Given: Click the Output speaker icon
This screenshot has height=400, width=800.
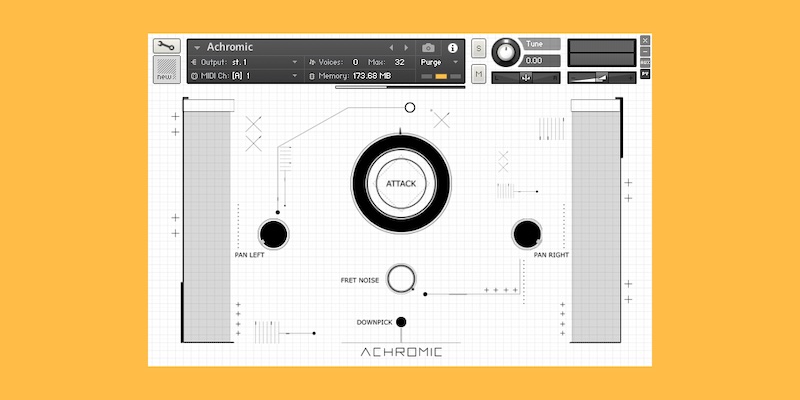Looking at the screenshot, I should (193, 62).
